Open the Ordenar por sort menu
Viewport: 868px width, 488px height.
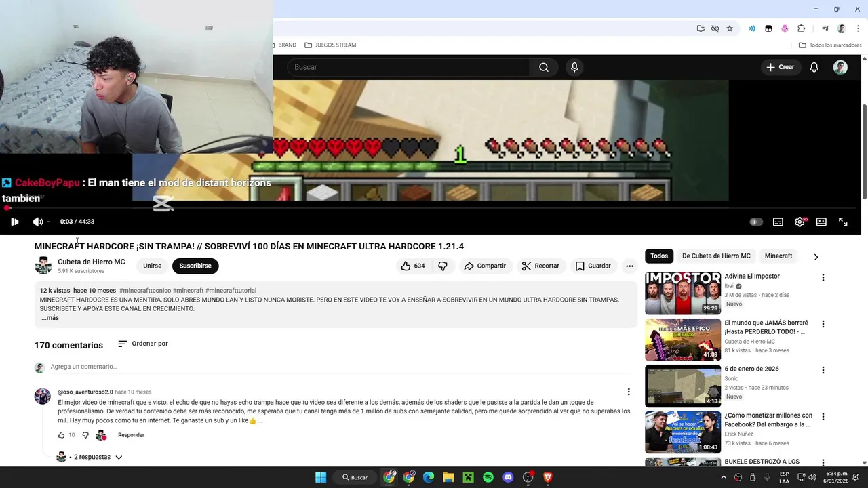(143, 344)
